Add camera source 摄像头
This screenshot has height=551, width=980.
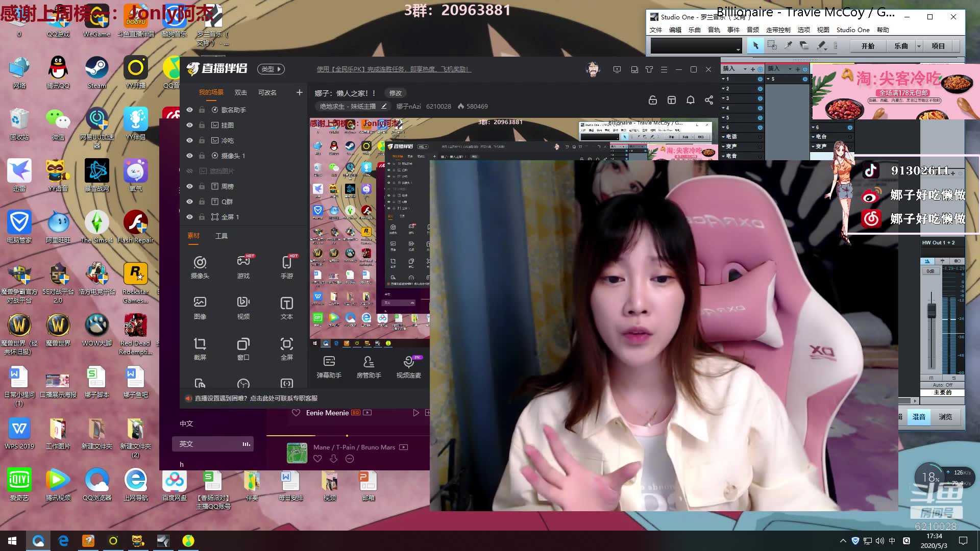pos(200,267)
